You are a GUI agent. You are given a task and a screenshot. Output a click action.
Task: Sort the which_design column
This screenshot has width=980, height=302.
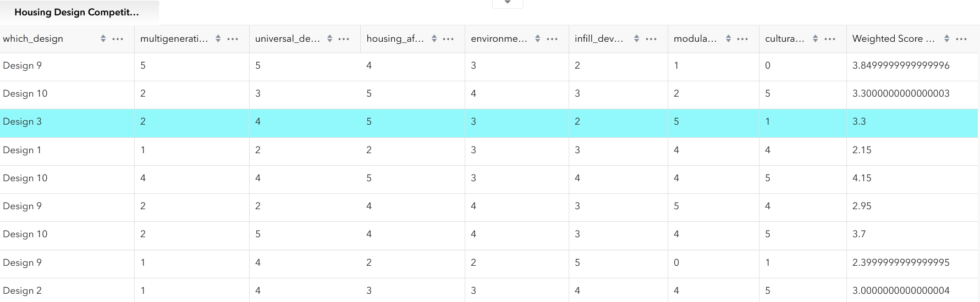tap(103, 38)
